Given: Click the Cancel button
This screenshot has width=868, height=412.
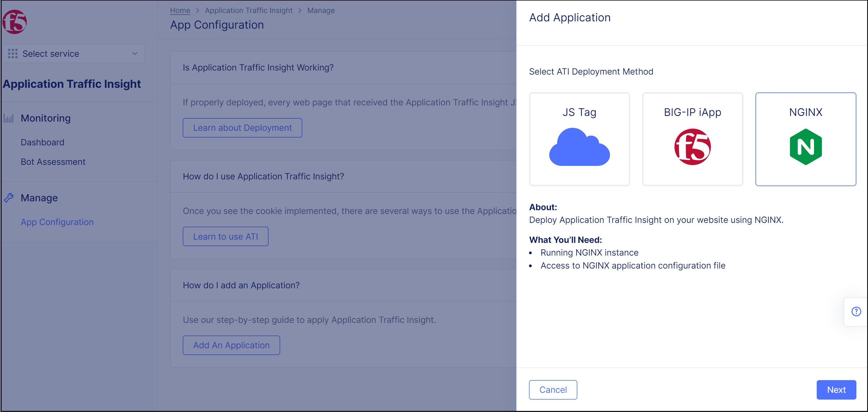Looking at the screenshot, I should coord(553,390).
